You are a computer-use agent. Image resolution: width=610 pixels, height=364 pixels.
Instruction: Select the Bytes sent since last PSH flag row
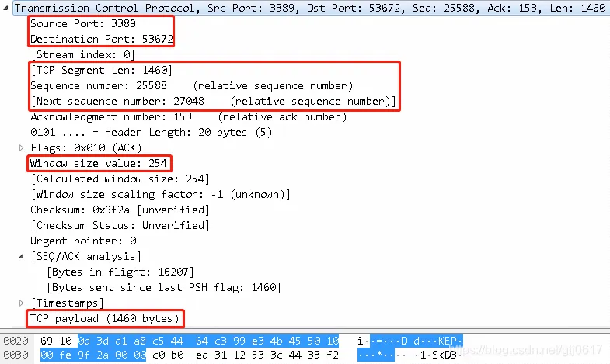(164, 287)
